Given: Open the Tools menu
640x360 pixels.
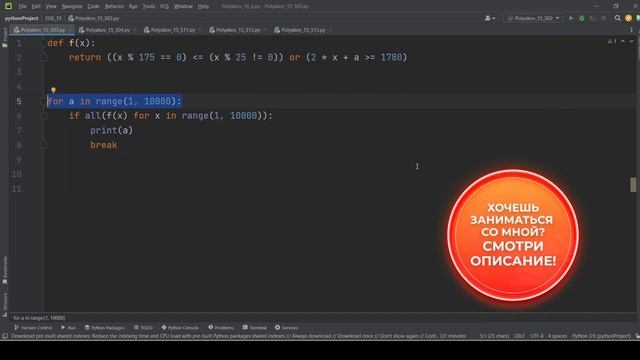Looking at the screenshot, I should coord(149,6).
